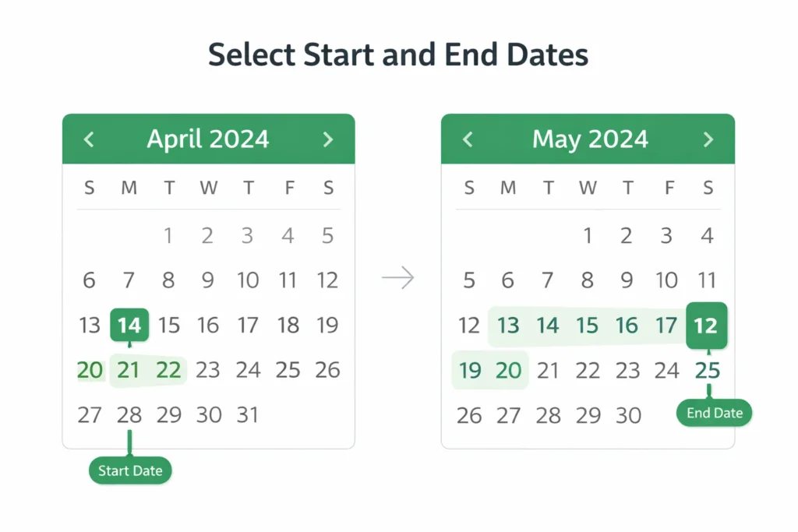Click the Wednesday column header in May
Image resolution: width=798 pixels, height=532 pixels.
[x=588, y=188]
